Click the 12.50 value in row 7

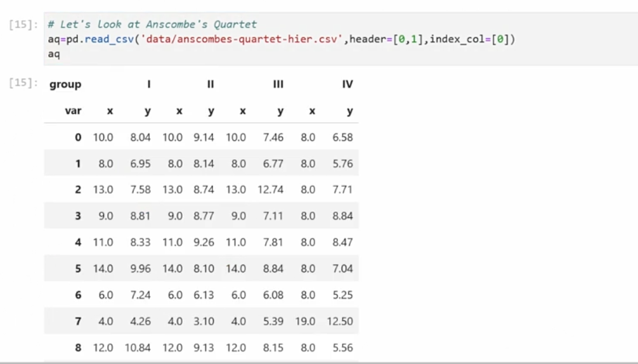tap(339, 322)
